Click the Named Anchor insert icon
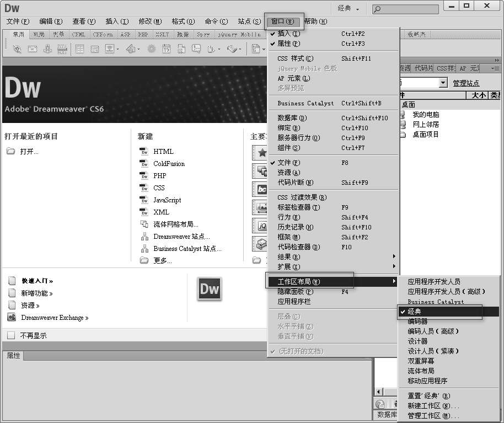The image size is (504, 423). tap(47, 49)
